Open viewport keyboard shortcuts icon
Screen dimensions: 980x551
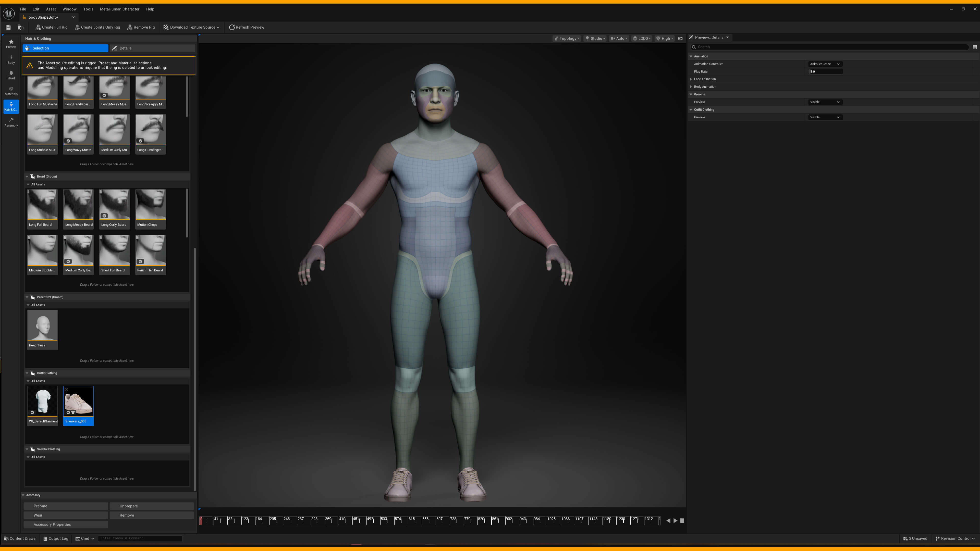(680, 39)
